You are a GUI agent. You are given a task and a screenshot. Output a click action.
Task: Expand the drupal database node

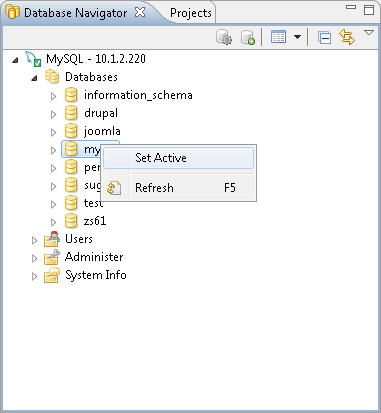point(53,114)
